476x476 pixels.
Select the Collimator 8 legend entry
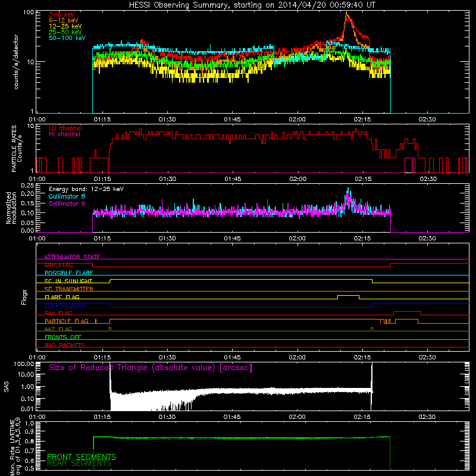tap(67, 196)
